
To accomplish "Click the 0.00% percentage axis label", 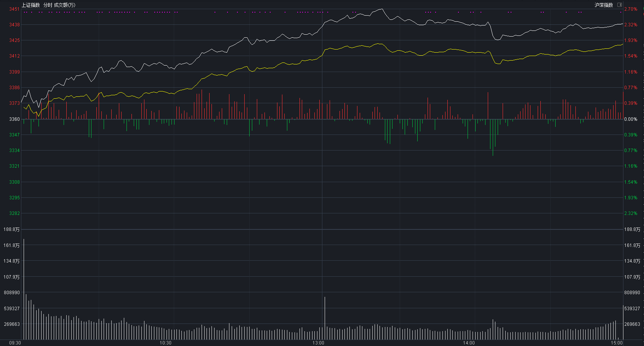I will point(631,119).
